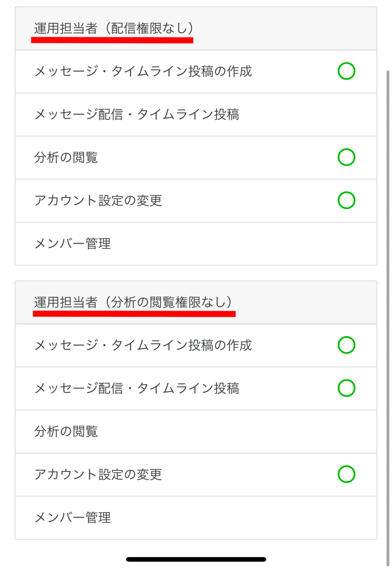This screenshot has height=569, width=392.
Task: Click the topmost permission indicator circle
Action: click(x=346, y=71)
